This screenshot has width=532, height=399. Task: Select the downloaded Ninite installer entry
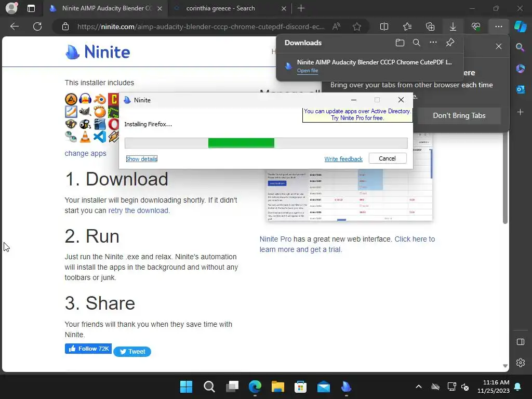pos(370,66)
